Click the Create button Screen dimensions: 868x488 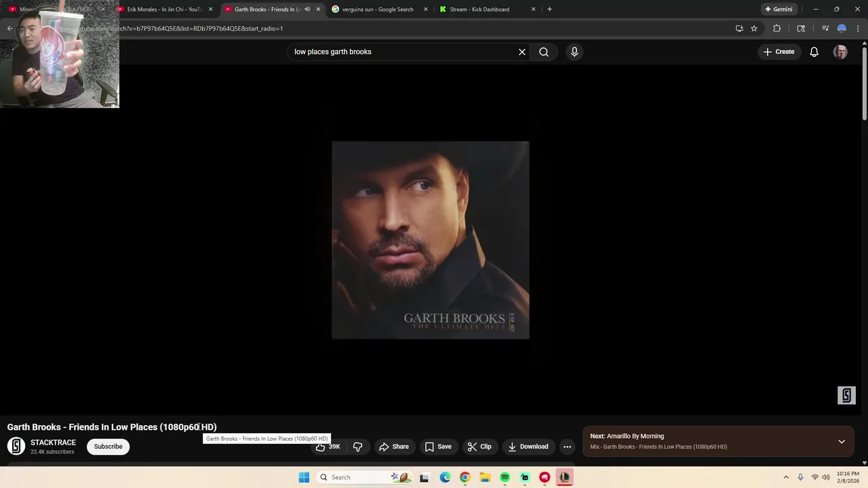point(778,52)
